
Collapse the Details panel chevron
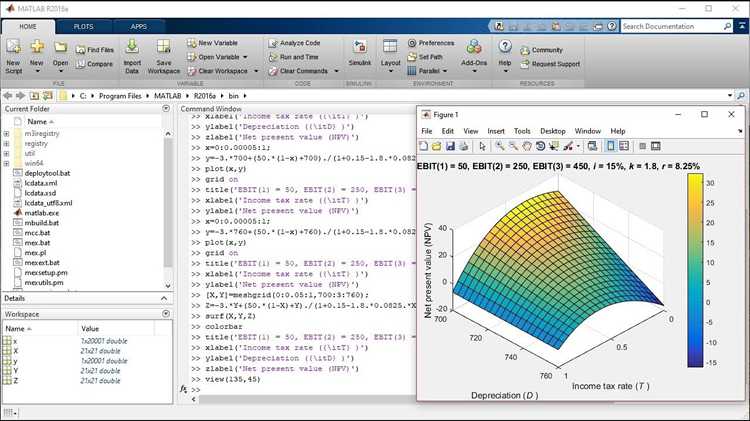coord(164,298)
